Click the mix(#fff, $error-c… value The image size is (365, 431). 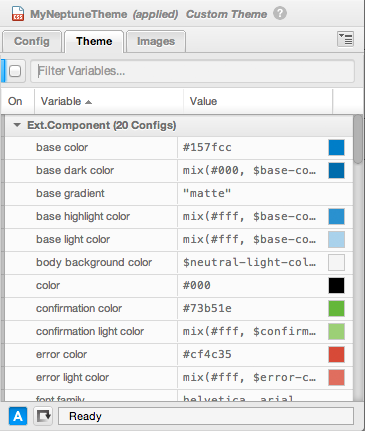[249, 377]
